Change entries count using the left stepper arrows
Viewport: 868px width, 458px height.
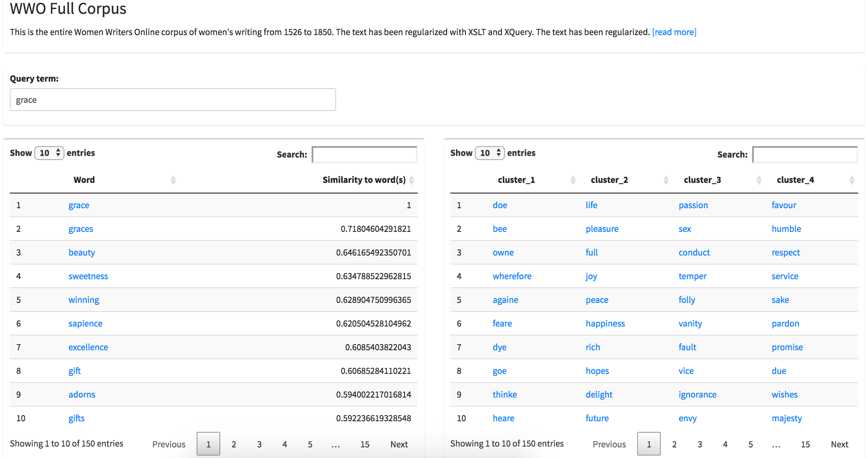click(x=58, y=153)
